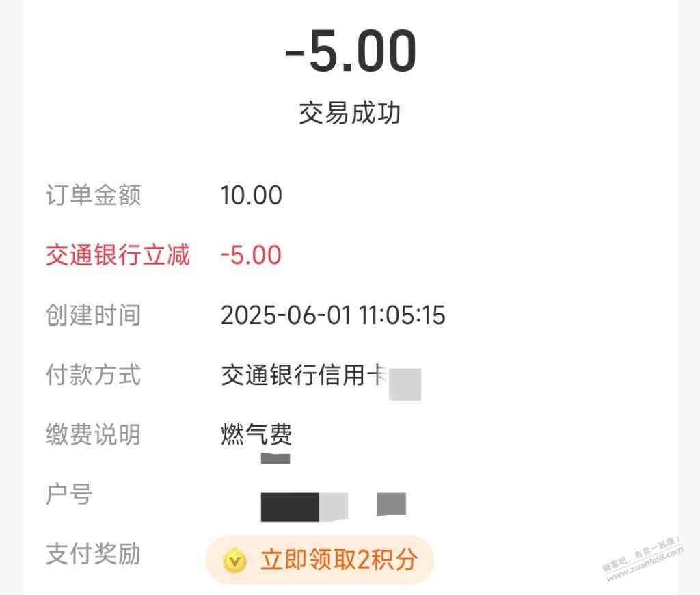Tap the 支付奖励 label

coord(93,554)
